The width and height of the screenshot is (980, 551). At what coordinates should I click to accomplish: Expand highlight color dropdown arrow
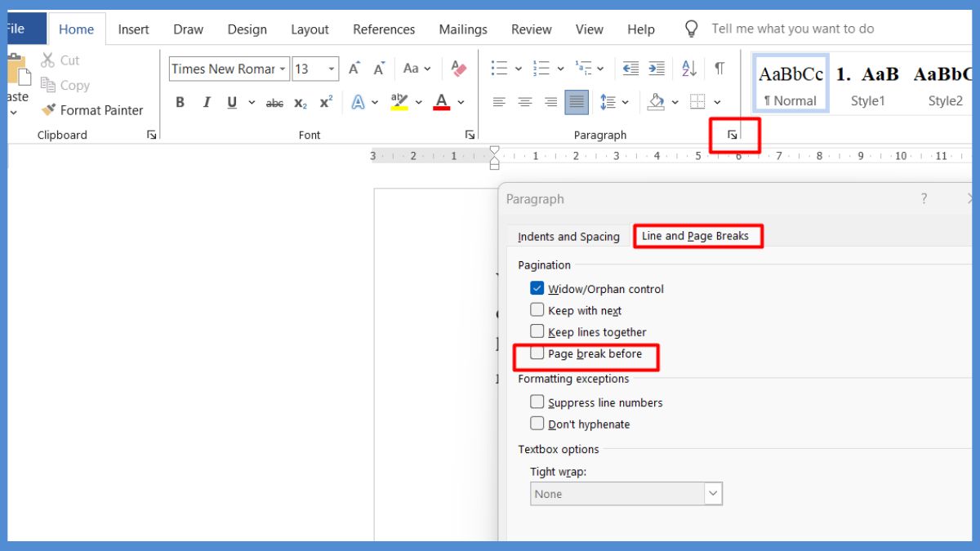[x=419, y=103]
